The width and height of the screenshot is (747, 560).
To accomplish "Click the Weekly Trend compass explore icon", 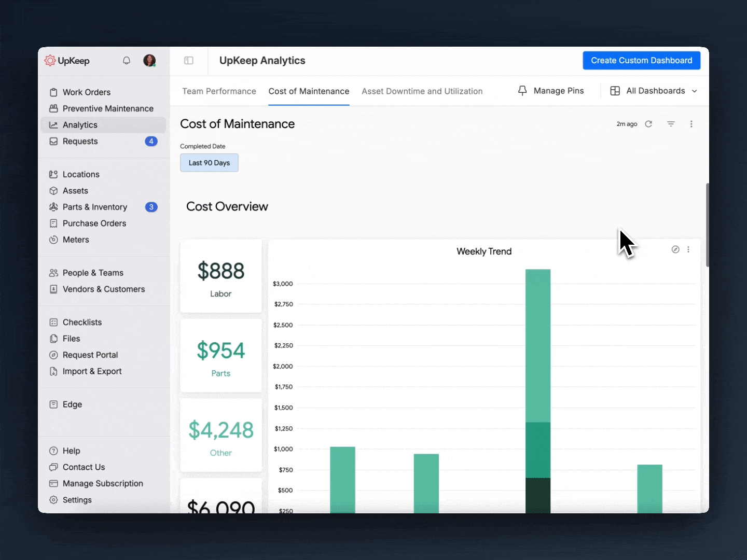I will (675, 249).
